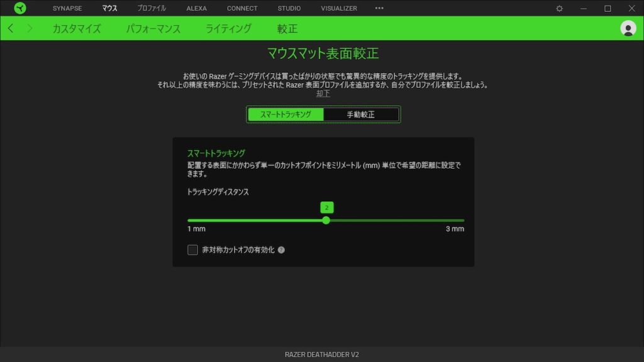Open the settings gear icon

click(x=559, y=8)
